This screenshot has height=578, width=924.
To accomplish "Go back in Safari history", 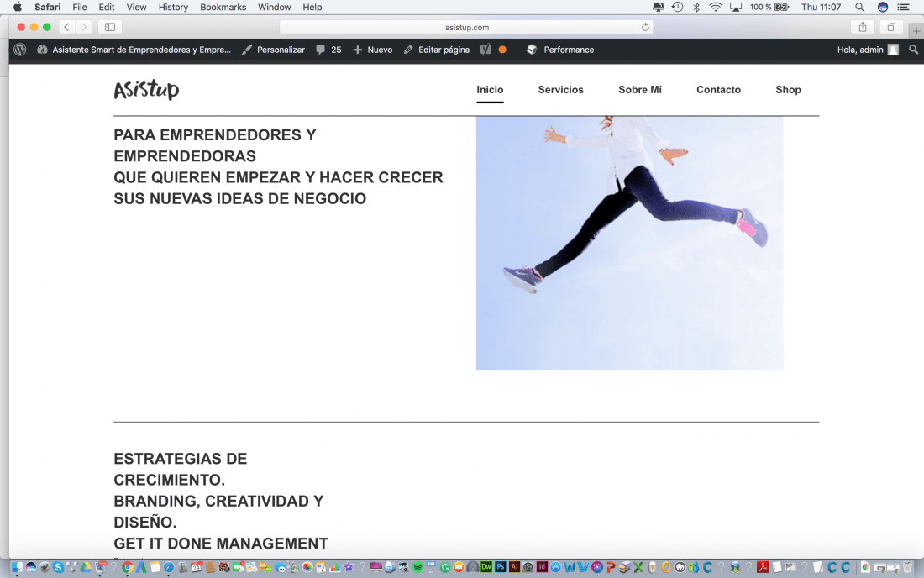I will pyautogui.click(x=66, y=27).
